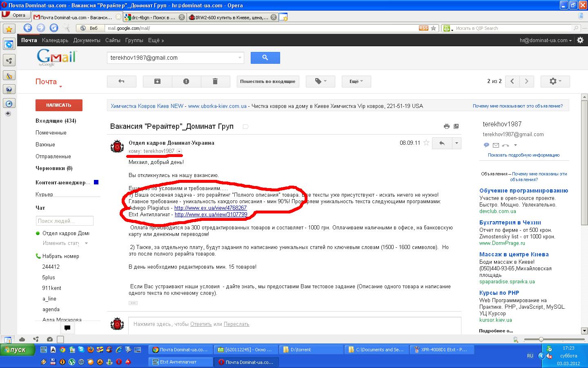Open the Opera main menu button

click(15, 15)
